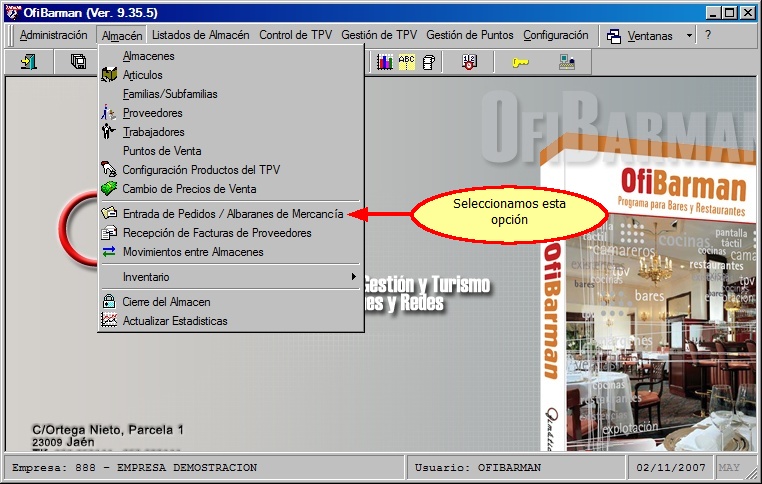Image resolution: width=762 pixels, height=484 pixels.
Task: Open Familias/Subfamilias menu entry
Action: click(231, 94)
